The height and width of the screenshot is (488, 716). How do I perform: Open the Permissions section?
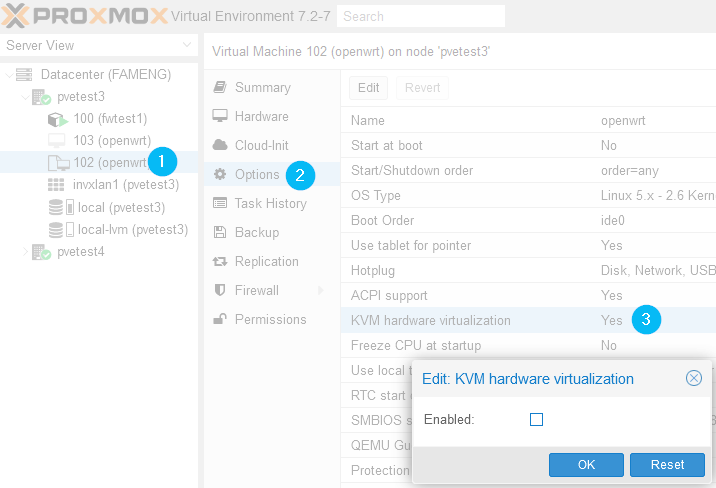click(x=272, y=319)
